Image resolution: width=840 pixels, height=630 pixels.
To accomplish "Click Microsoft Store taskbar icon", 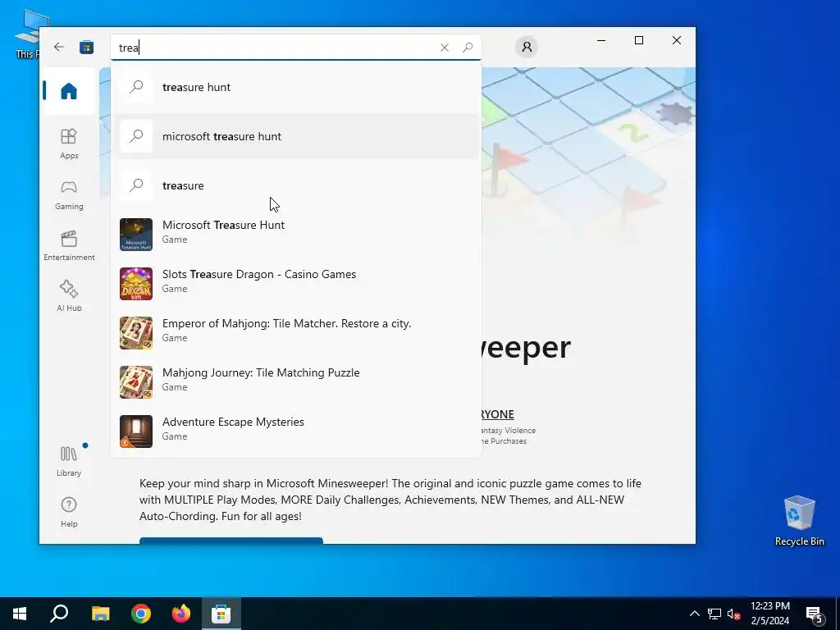I will 221,614.
